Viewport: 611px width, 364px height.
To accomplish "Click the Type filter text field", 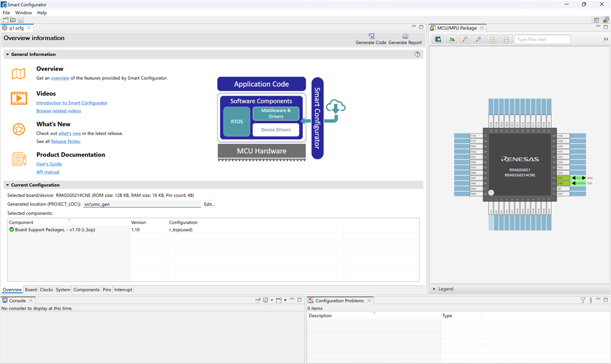I will tap(542, 39).
